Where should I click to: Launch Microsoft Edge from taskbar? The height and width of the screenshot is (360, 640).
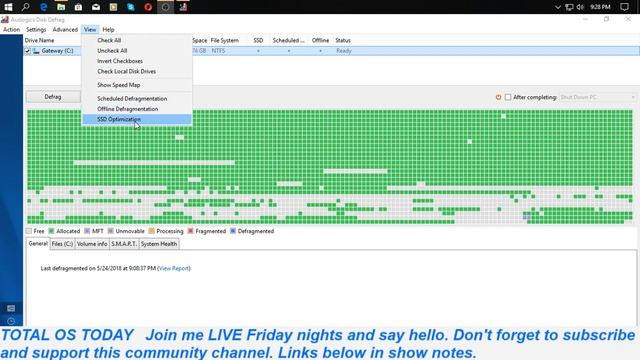pyautogui.click(x=43, y=7)
